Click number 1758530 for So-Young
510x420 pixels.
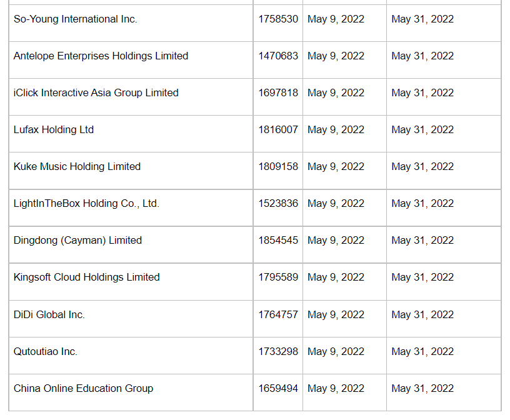278,19
